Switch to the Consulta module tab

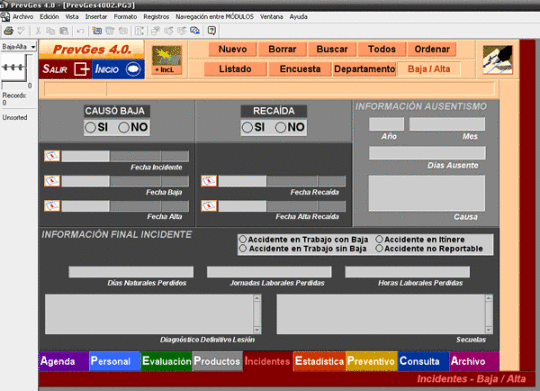point(423,361)
